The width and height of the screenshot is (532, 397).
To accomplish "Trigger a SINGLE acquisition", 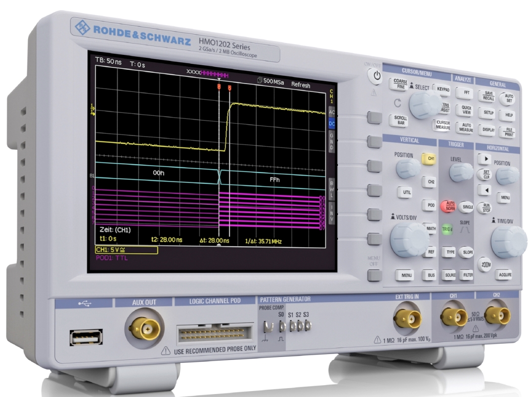I will (468, 207).
